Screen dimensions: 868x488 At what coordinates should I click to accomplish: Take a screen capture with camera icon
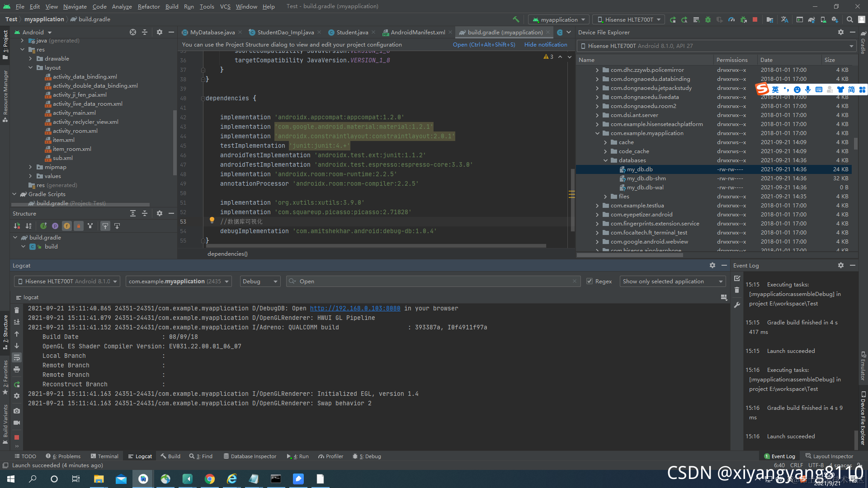[17, 411]
